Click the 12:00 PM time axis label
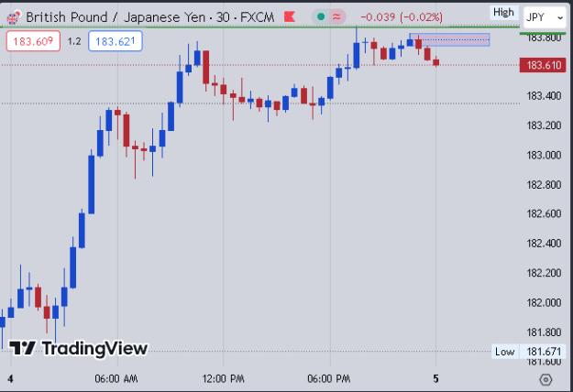This screenshot has height=392, width=573. (x=223, y=379)
